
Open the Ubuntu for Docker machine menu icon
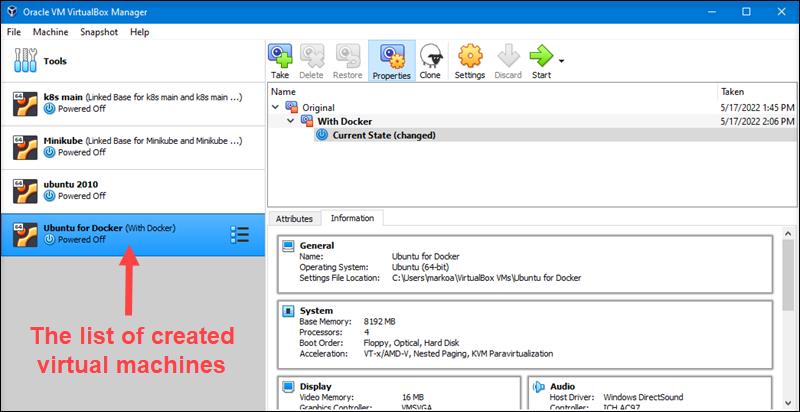[x=240, y=234]
